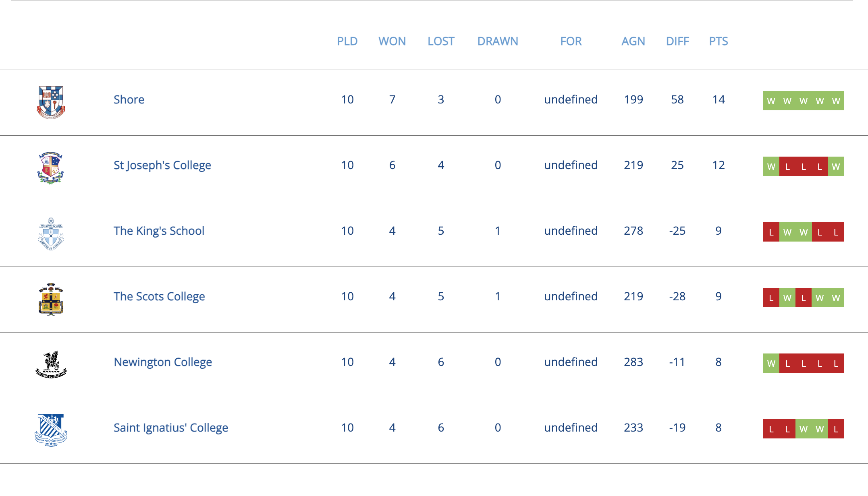Viewport: 868px width, 496px height.
Task: Open The Scots College link
Action: (x=159, y=296)
